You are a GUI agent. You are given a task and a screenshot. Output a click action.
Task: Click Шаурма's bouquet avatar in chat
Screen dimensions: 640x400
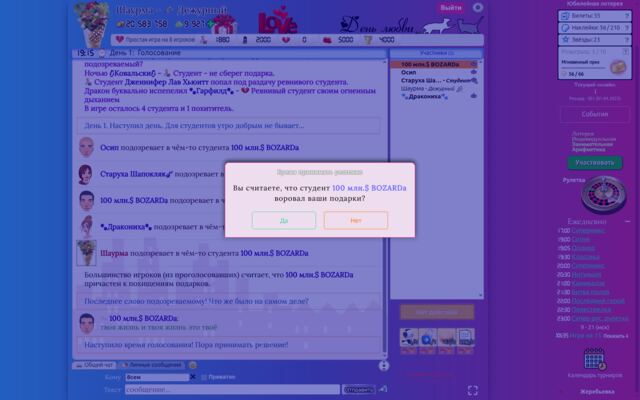(87, 253)
